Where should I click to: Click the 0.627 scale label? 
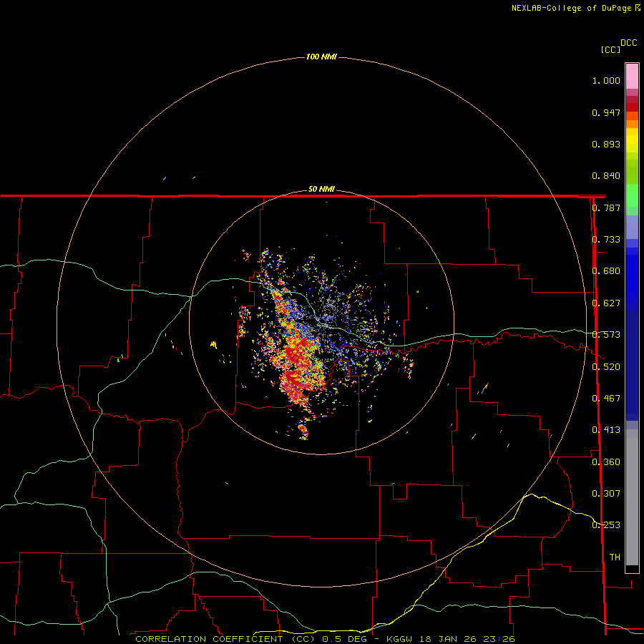(x=606, y=303)
